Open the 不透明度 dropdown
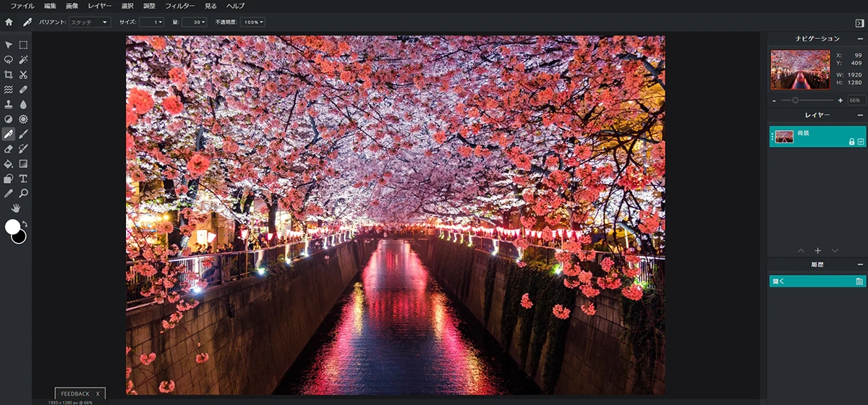The image size is (868, 405). (x=253, y=22)
